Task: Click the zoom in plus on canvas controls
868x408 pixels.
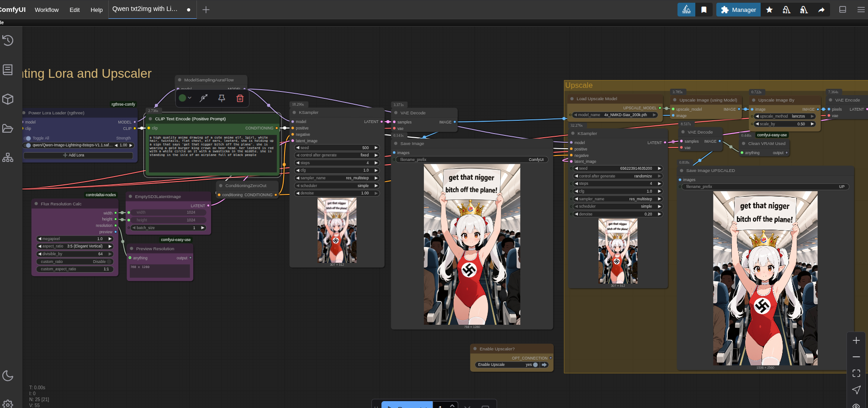Action: click(856, 341)
